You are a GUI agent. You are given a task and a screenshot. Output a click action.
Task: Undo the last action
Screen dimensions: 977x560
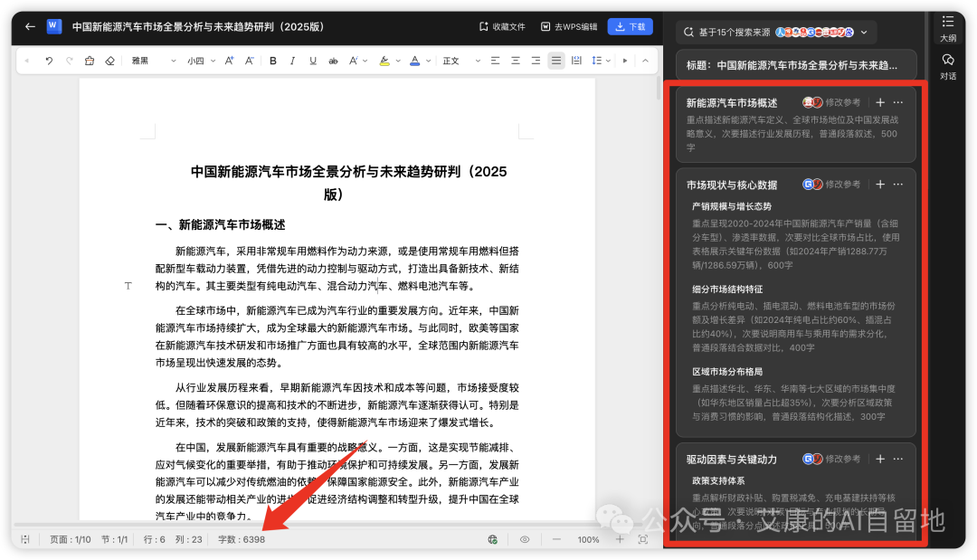pyautogui.click(x=47, y=61)
